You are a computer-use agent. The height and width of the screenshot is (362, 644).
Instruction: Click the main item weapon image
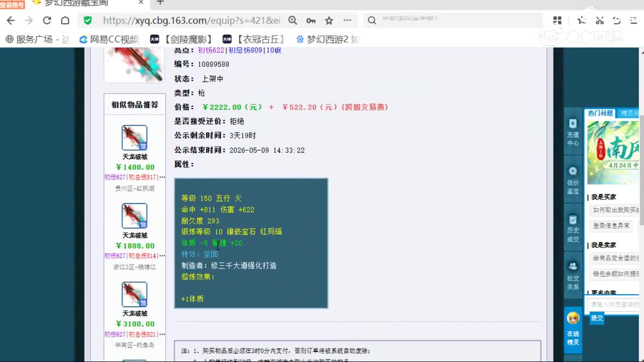click(134, 64)
